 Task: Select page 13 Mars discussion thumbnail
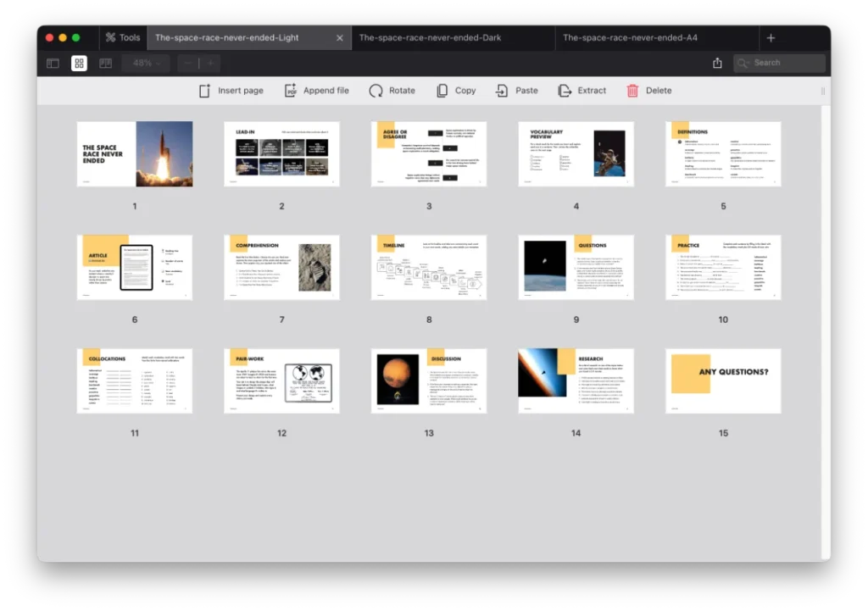[428, 380]
